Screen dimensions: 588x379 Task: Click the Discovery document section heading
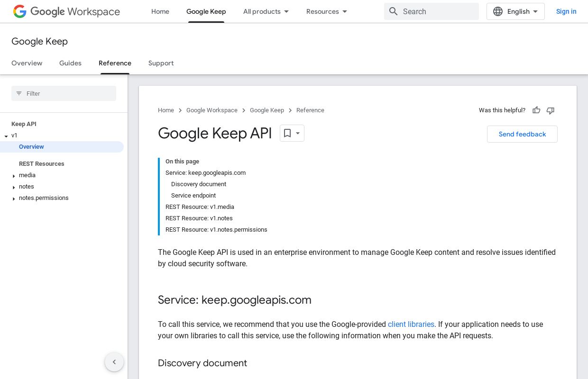(202, 363)
